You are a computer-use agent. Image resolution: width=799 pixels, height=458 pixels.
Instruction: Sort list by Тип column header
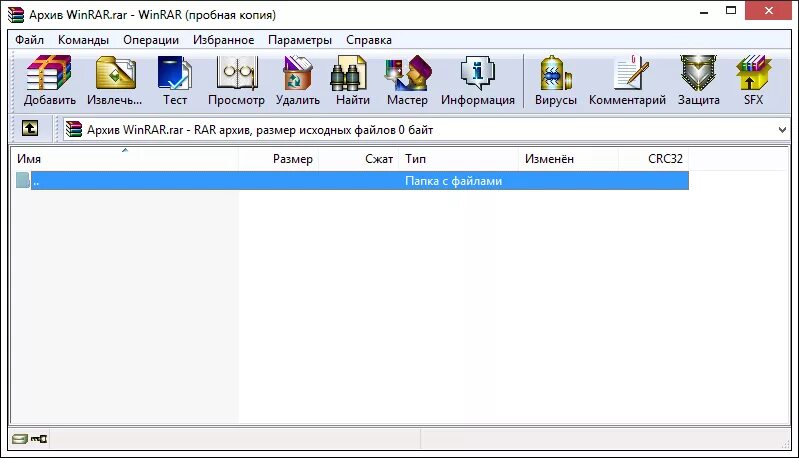coord(459,159)
